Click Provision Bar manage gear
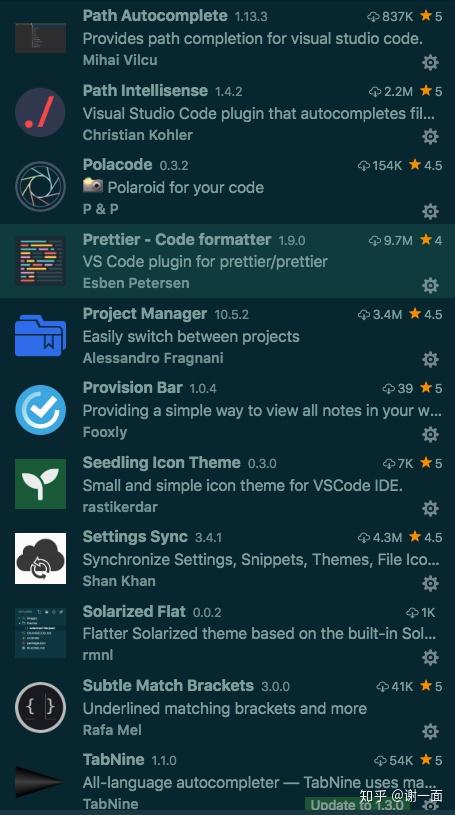 point(430,434)
